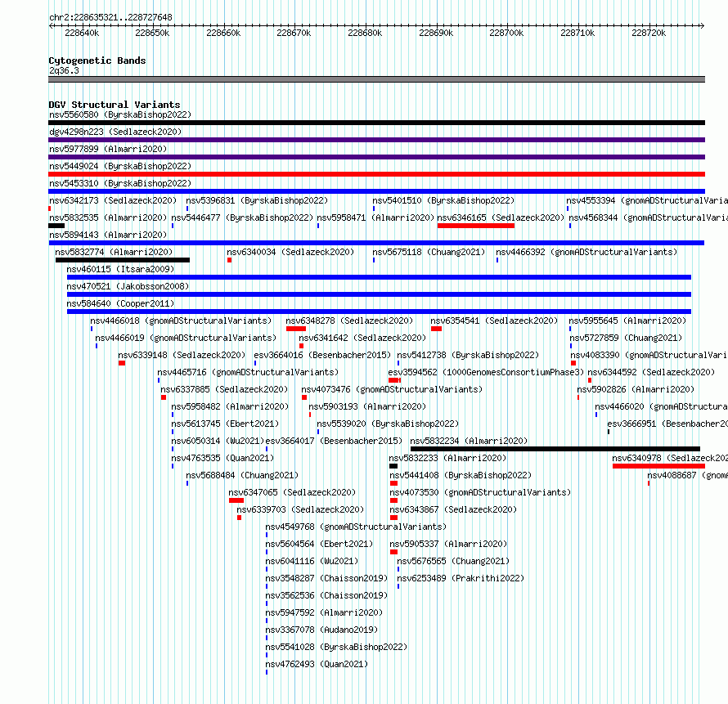Click nsv4466019 (gnomADStructuralVariants) label
Viewport: 728px width, 704px height.
[x=186, y=338]
